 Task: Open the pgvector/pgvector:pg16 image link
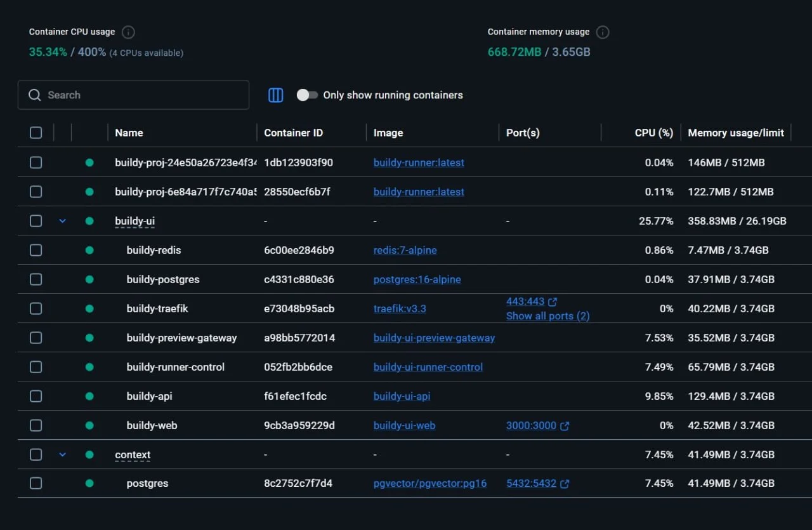430,484
